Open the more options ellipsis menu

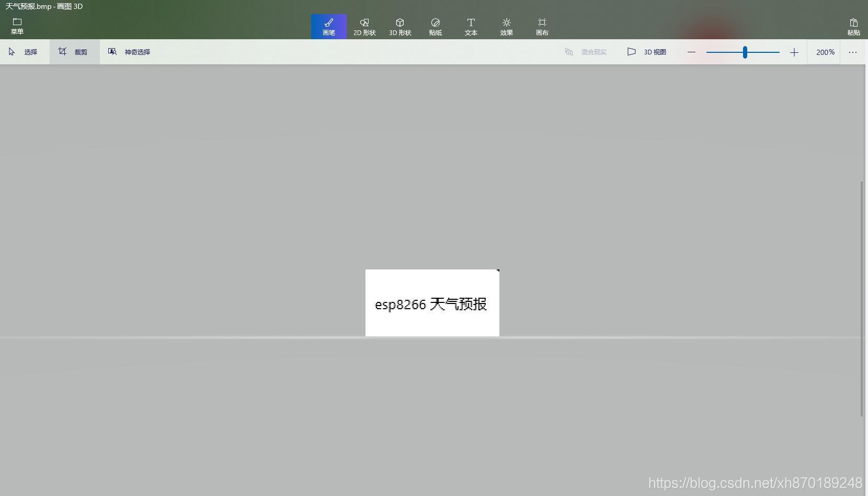tap(853, 52)
